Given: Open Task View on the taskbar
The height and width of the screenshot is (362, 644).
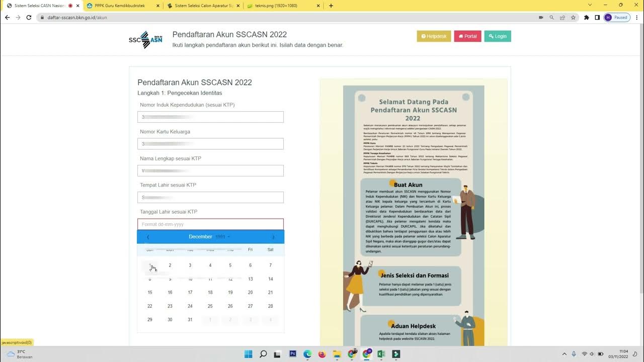Looking at the screenshot, I should pyautogui.click(x=277, y=354).
